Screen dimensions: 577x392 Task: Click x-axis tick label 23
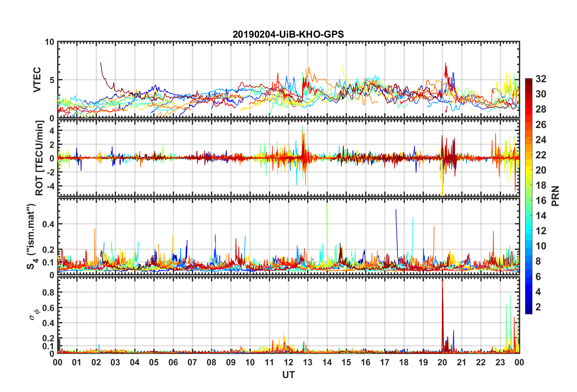click(x=500, y=362)
